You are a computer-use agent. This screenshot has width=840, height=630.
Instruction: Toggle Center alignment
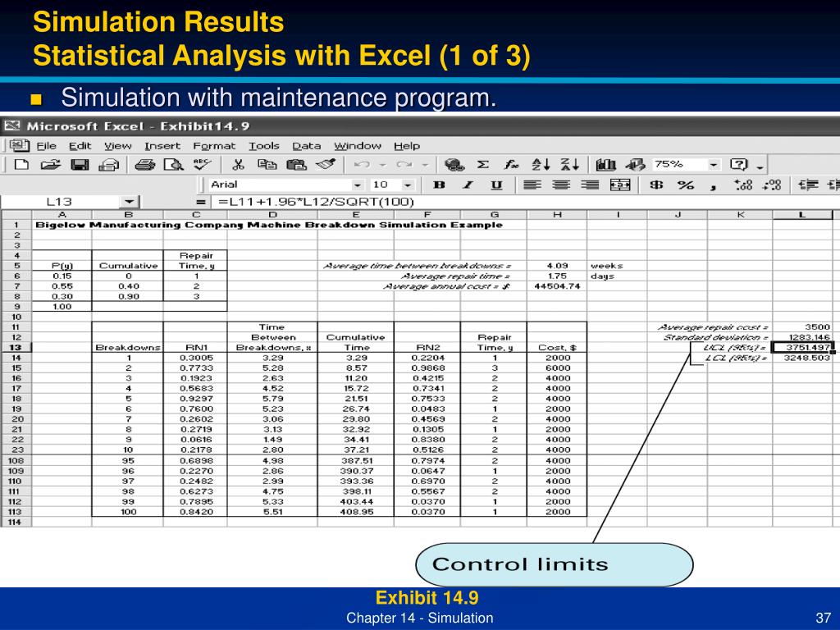561,185
